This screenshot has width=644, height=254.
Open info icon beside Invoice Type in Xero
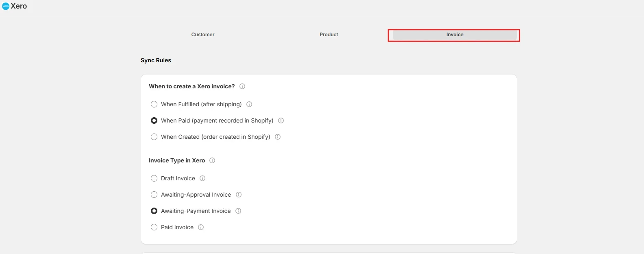(212, 160)
